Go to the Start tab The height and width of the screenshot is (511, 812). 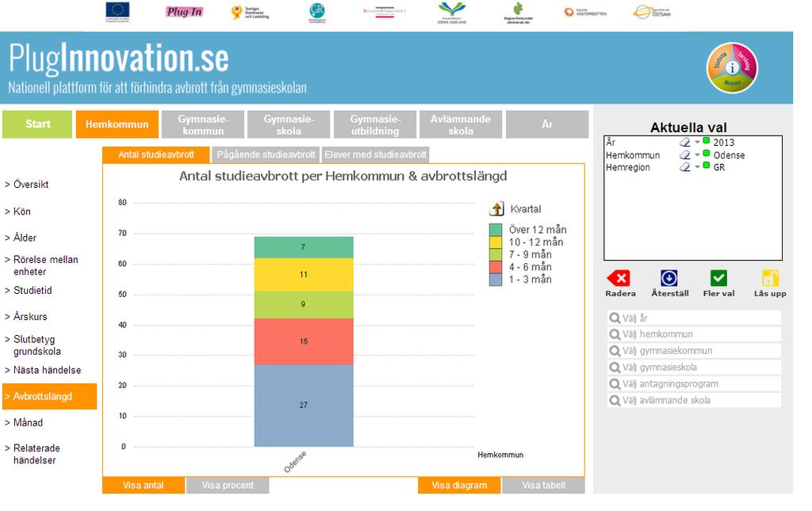coord(37,124)
